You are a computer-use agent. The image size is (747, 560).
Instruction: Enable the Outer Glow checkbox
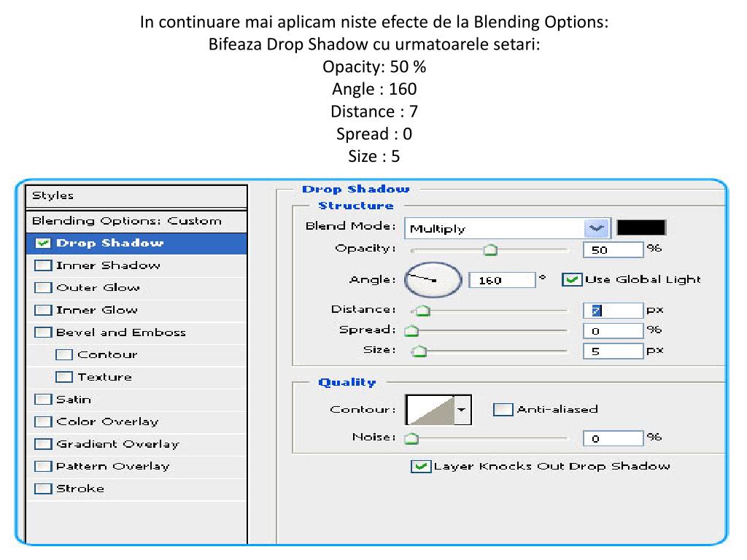click(43, 287)
